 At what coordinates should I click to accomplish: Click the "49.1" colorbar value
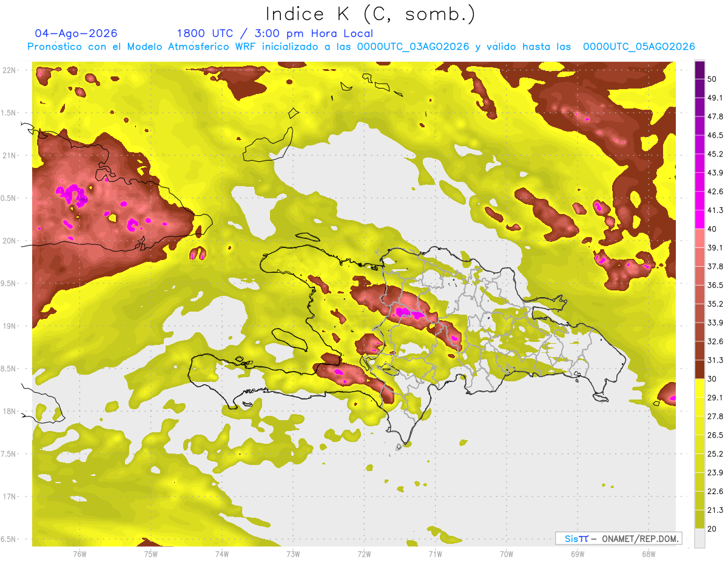pyautogui.click(x=715, y=98)
